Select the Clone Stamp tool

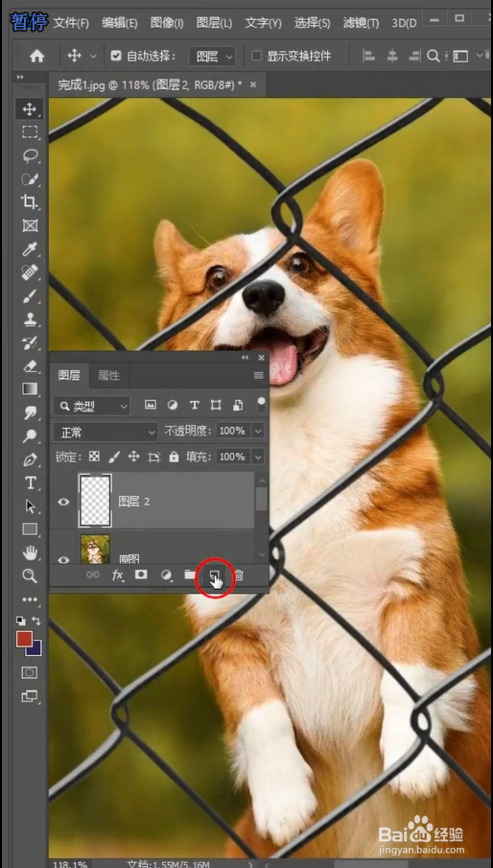tap(30, 319)
